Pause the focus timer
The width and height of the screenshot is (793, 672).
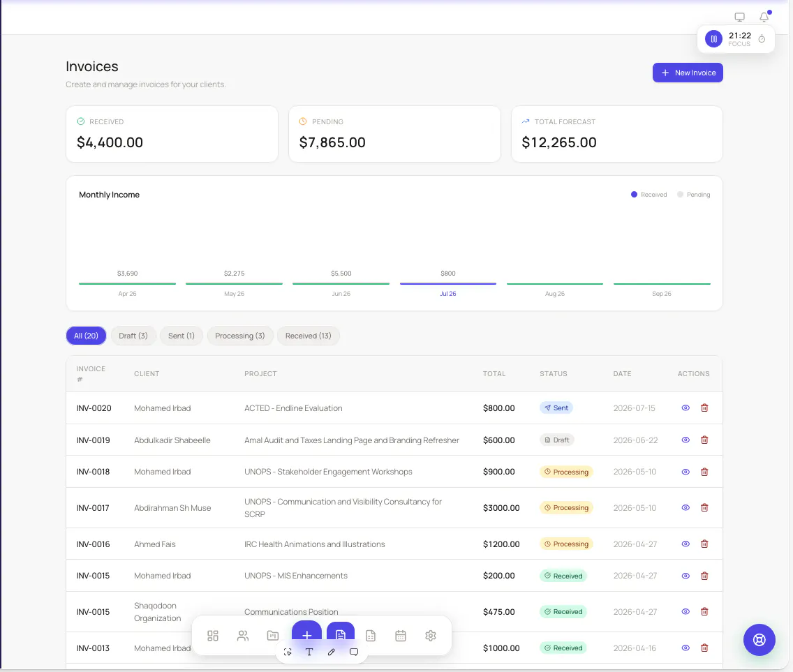click(x=713, y=39)
